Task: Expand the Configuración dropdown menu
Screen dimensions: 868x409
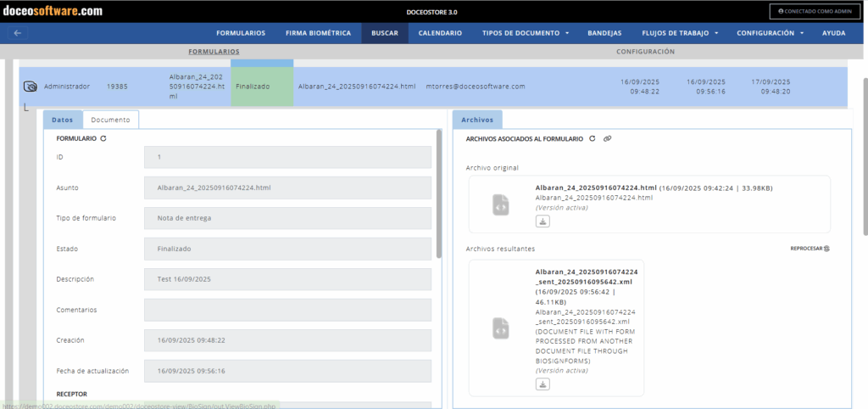Action: 771,33
